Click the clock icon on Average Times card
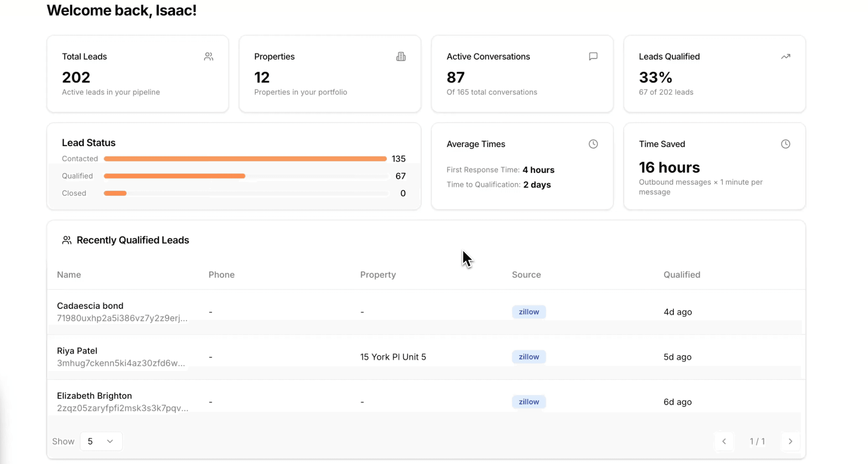 click(593, 144)
